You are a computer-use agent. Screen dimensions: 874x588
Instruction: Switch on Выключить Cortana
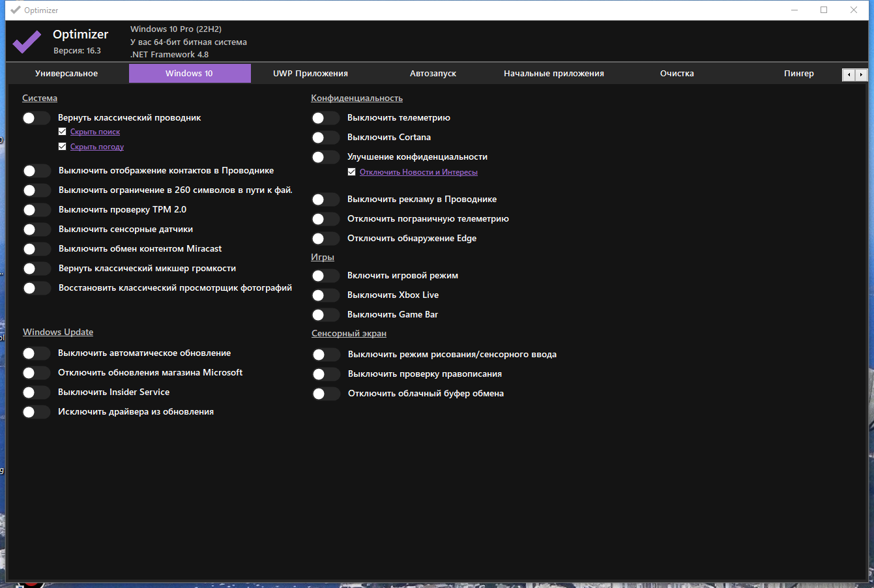(326, 138)
